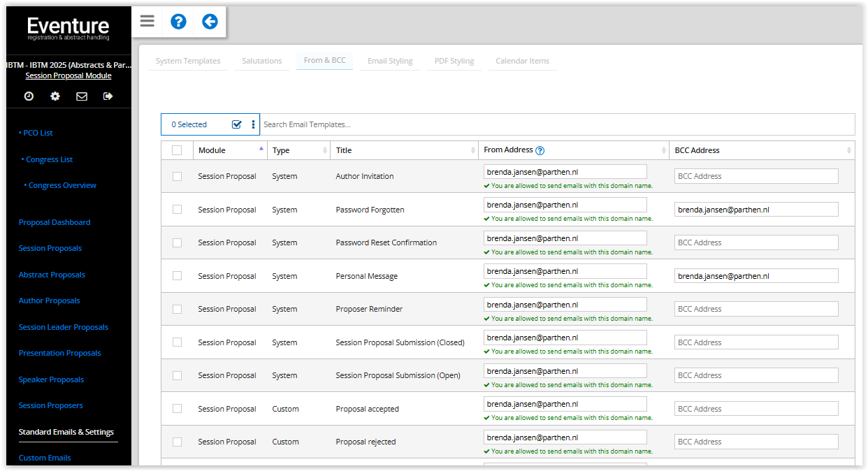Select the Proposal accepted row checkbox
Image resolution: width=868 pixels, height=471 pixels.
pos(177,409)
